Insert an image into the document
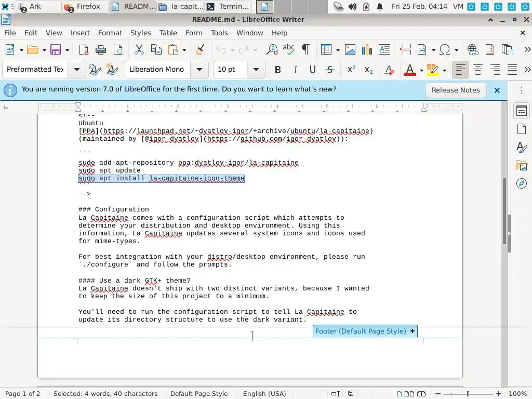Viewport: 532px width, 399px height. [x=350, y=50]
